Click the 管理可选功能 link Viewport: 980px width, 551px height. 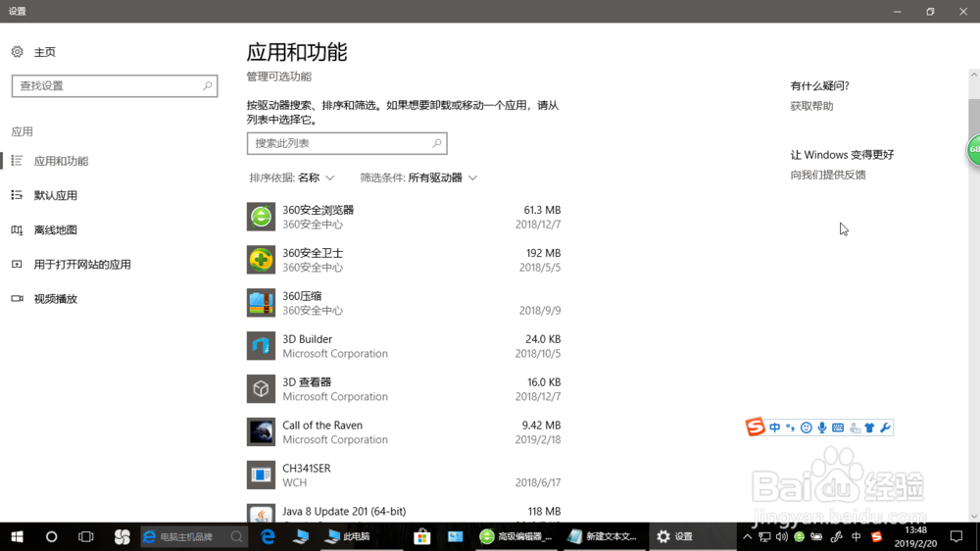point(278,76)
